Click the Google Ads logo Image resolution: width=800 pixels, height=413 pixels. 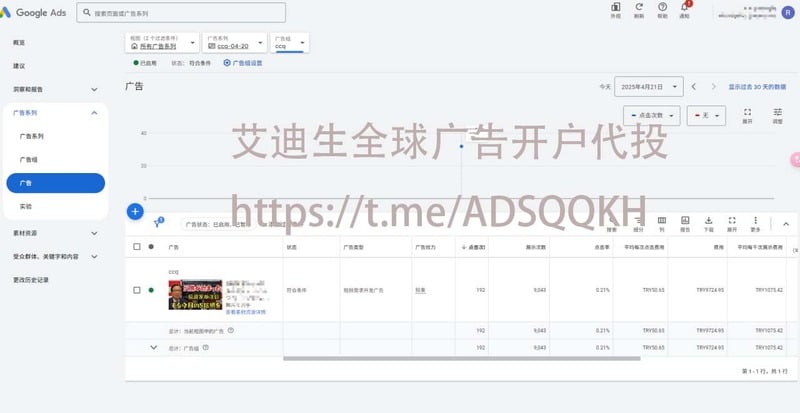33,13
